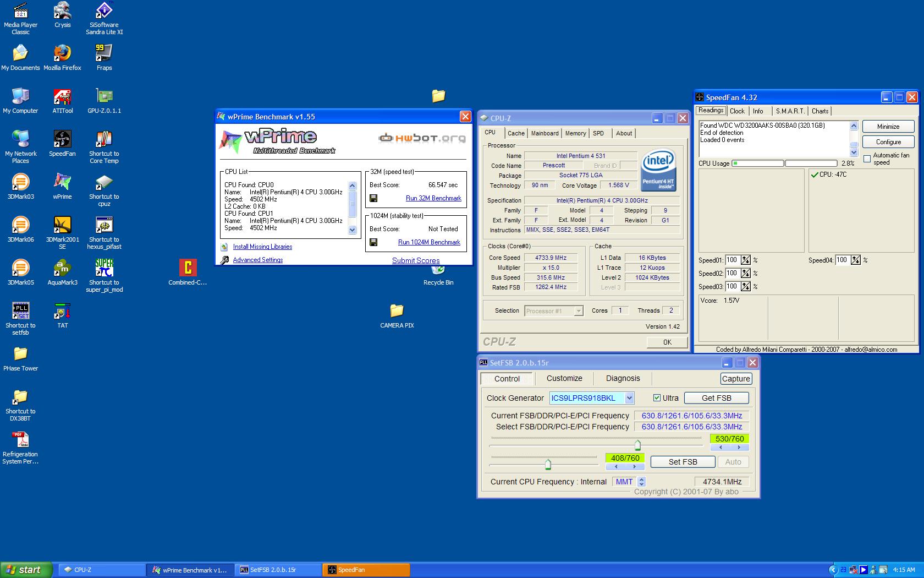This screenshot has width=924, height=578.
Task: Launch 3DMark05 desktop icon
Action: click(x=20, y=272)
